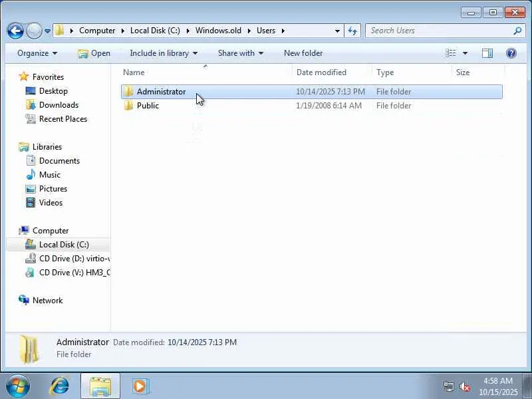The height and width of the screenshot is (399, 532).
Task: Open the Share with menu
Action: pyautogui.click(x=240, y=53)
